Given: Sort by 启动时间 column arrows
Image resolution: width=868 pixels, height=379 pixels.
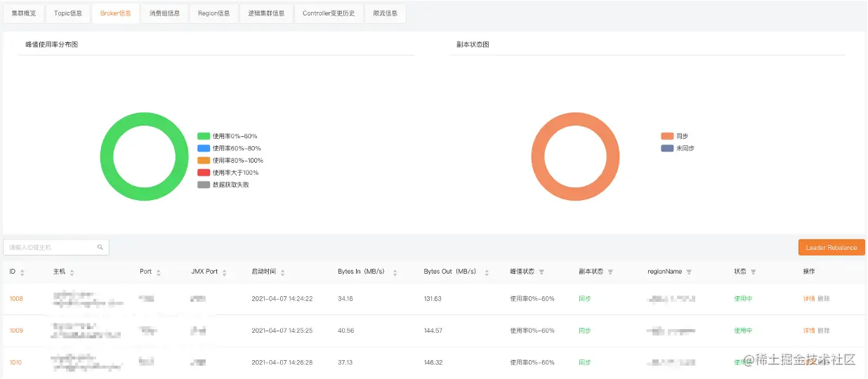Looking at the screenshot, I should tap(283, 272).
